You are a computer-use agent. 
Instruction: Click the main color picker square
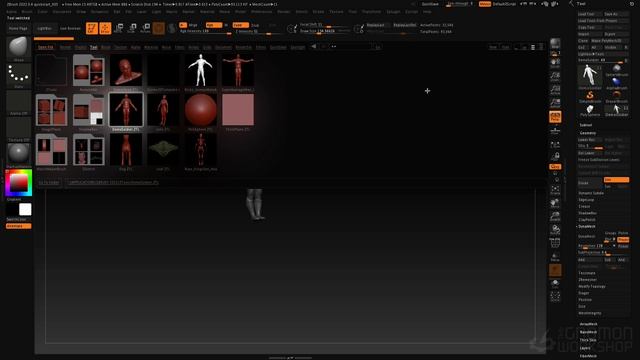[x=19, y=183]
